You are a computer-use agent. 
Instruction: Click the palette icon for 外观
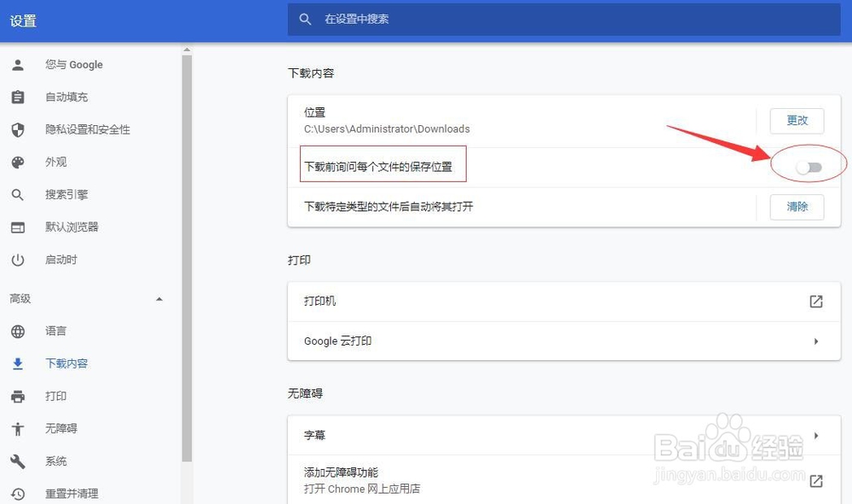pyautogui.click(x=18, y=163)
